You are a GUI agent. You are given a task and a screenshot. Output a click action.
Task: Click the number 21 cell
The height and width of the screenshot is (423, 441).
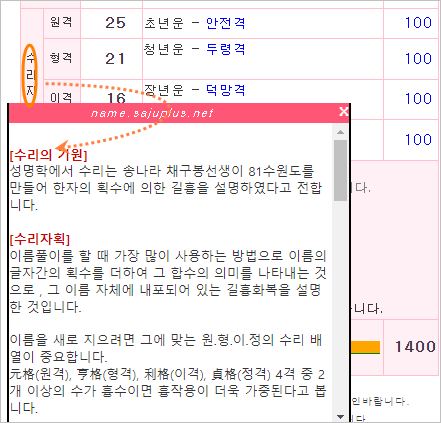tap(115, 59)
